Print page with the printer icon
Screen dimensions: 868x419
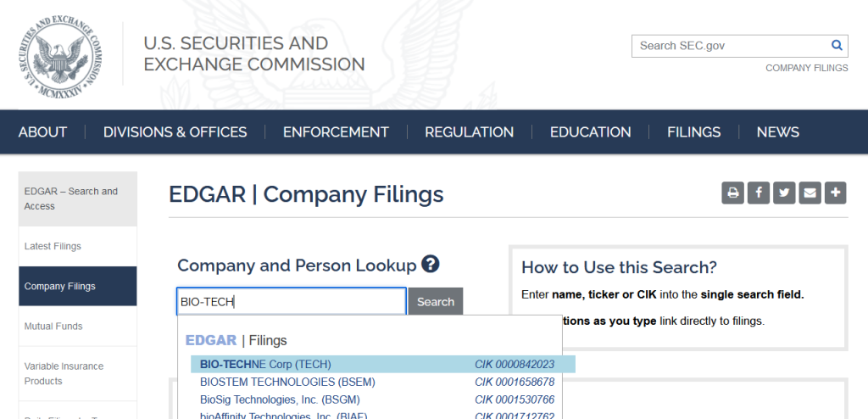click(x=732, y=193)
